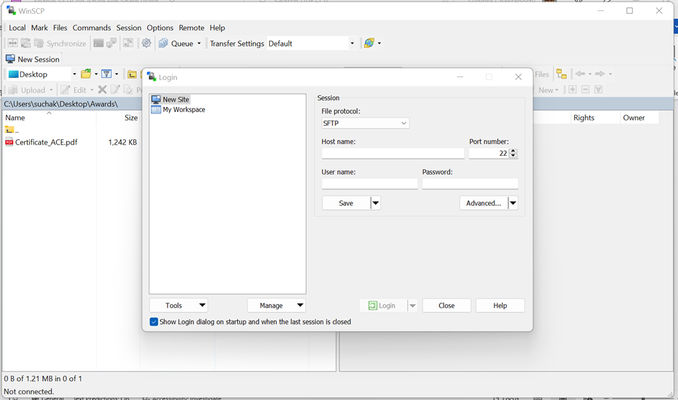Image resolution: width=678 pixels, height=400 pixels.
Task: Sort remote files by Rights column
Action: (584, 118)
